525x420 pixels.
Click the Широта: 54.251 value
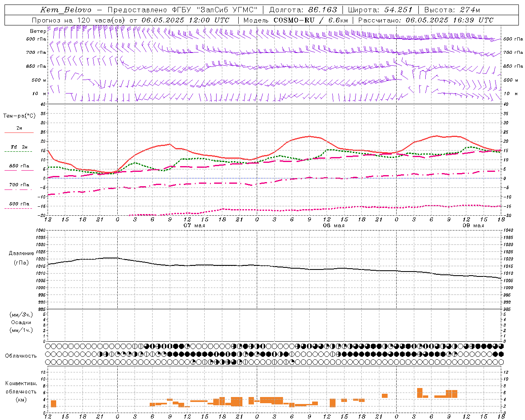[x=380, y=10]
